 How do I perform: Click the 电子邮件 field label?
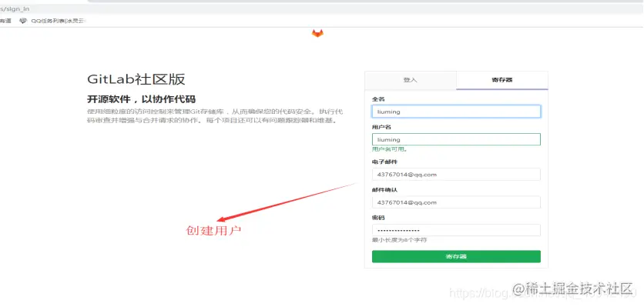tap(384, 162)
